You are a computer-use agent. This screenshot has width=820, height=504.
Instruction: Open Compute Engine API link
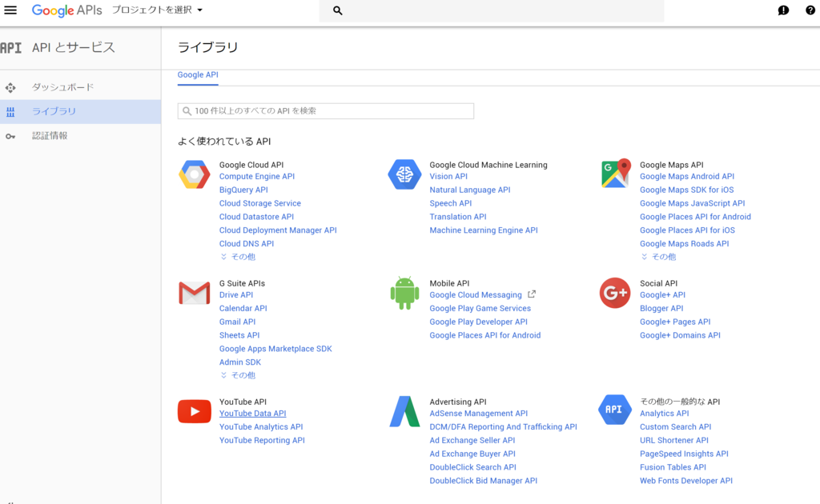pos(257,177)
